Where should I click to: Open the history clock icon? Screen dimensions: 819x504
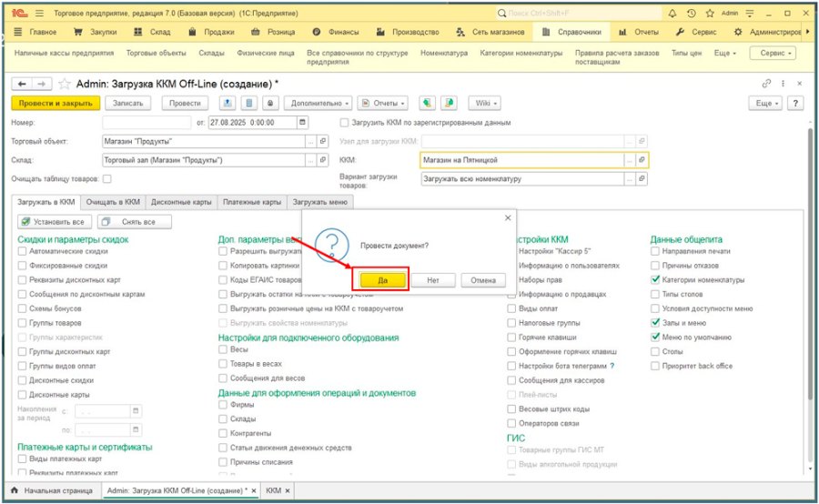pyautogui.click(x=691, y=14)
